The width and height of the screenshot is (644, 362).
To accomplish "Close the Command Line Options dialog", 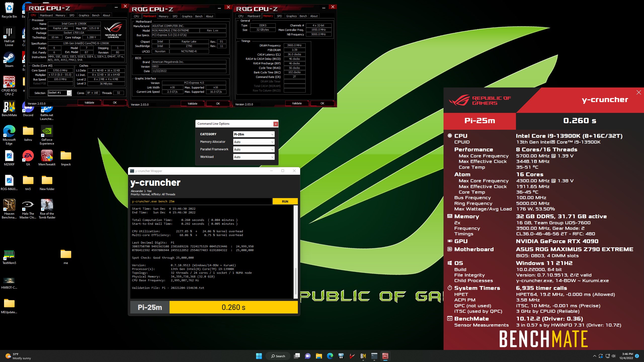I will click(x=276, y=124).
